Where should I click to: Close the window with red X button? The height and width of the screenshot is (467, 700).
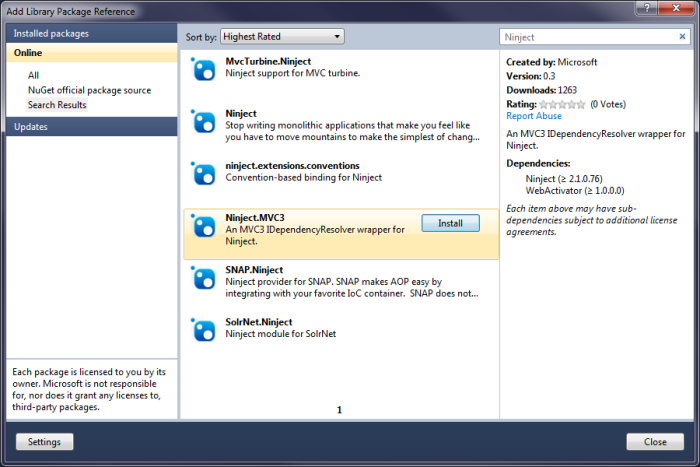point(676,7)
